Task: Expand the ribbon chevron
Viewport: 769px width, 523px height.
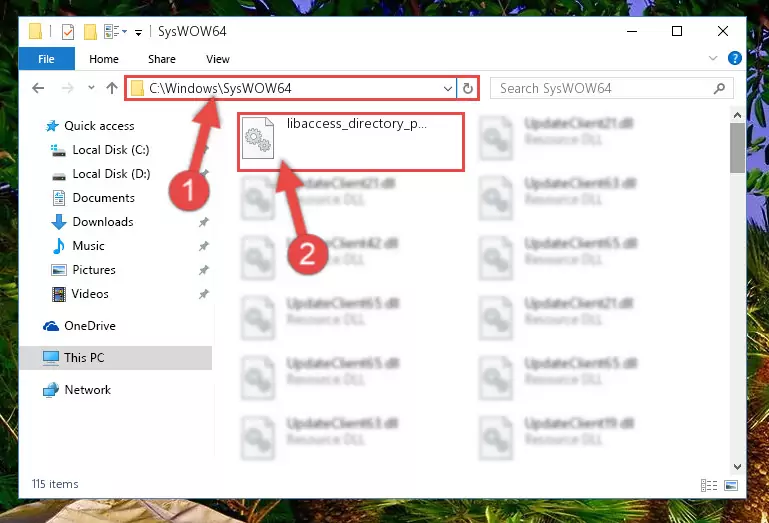Action: click(x=713, y=58)
